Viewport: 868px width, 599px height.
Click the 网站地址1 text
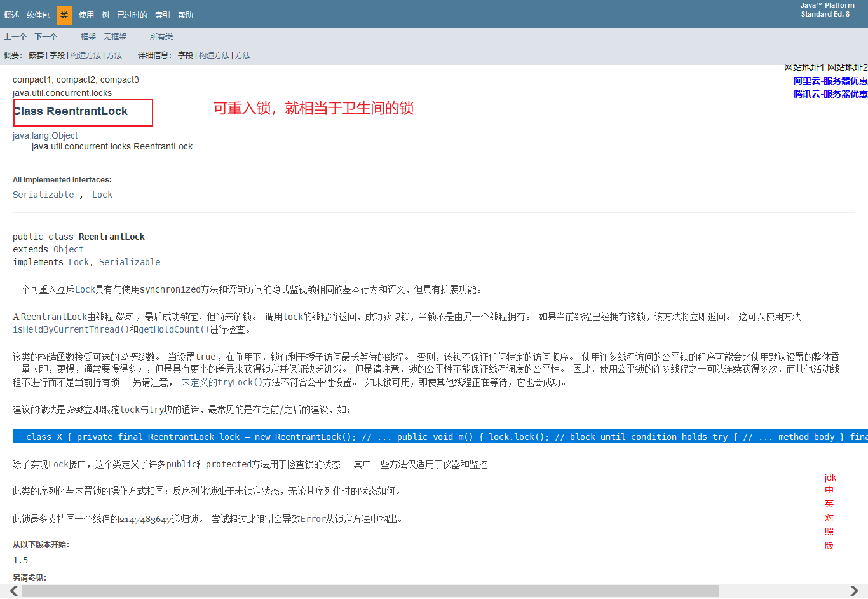pyautogui.click(x=804, y=67)
